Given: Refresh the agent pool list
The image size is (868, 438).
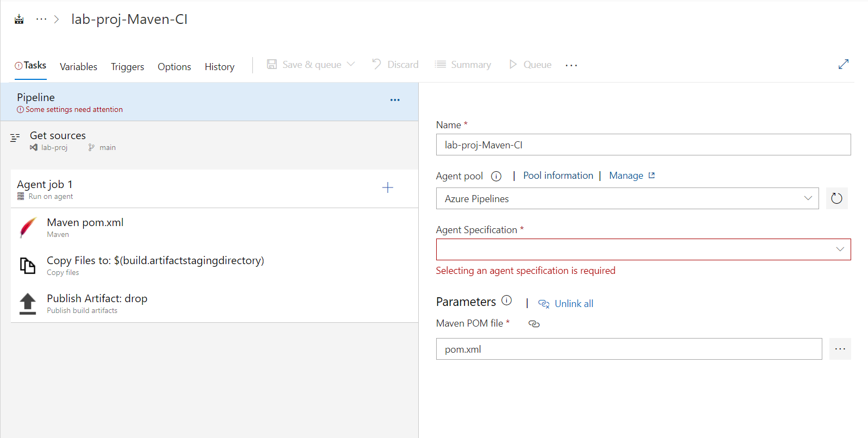Looking at the screenshot, I should (x=837, y=198).
